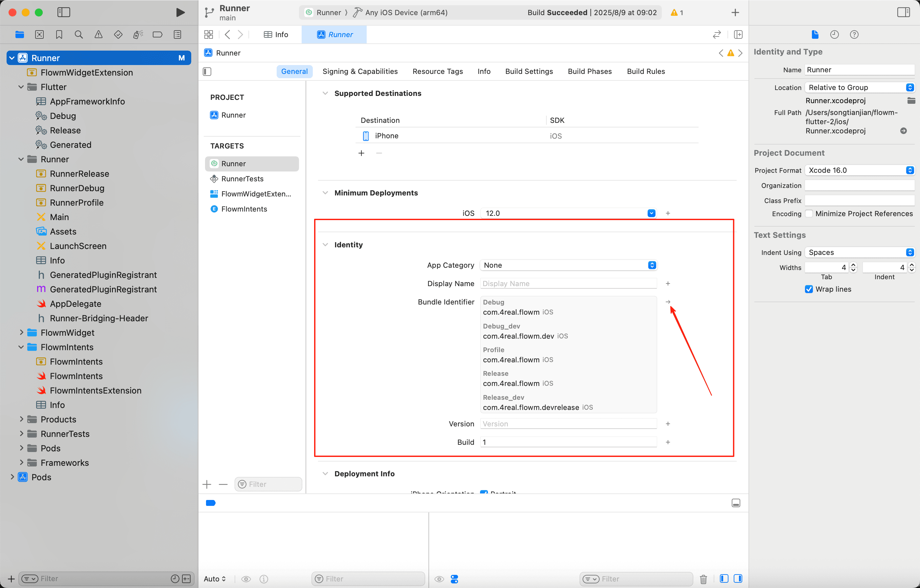
Task: Open the Find navigator magnifier icon
Action: 79,35
